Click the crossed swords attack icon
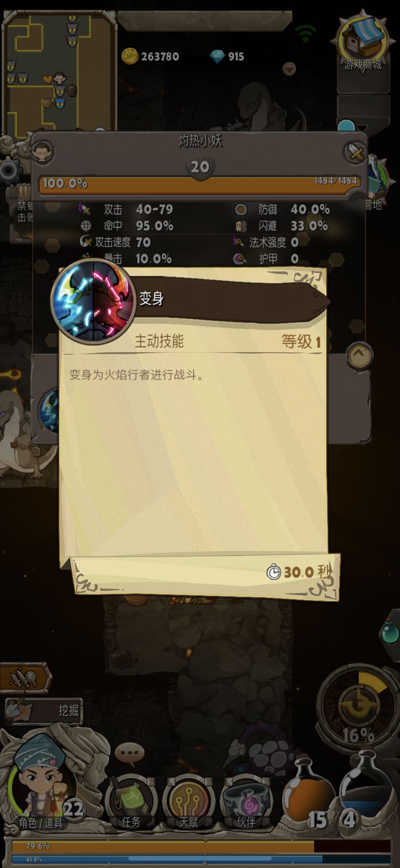The image size is (400, 868). (356, 152)
